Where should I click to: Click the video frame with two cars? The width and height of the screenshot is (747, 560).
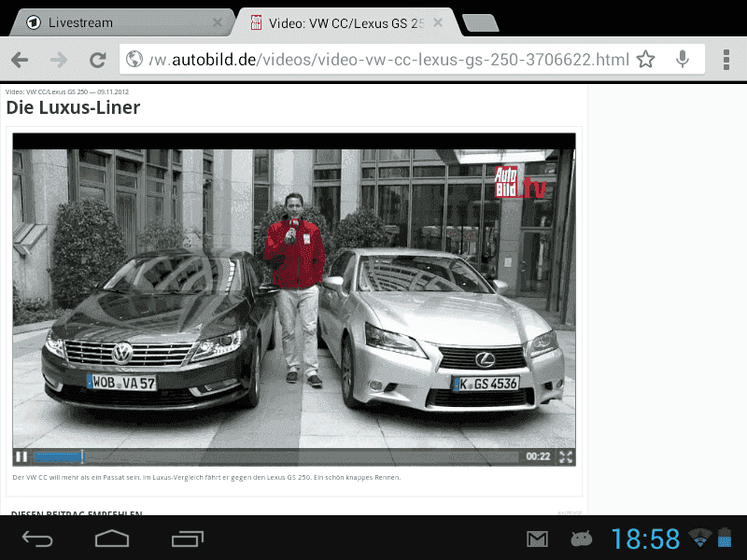294,299
